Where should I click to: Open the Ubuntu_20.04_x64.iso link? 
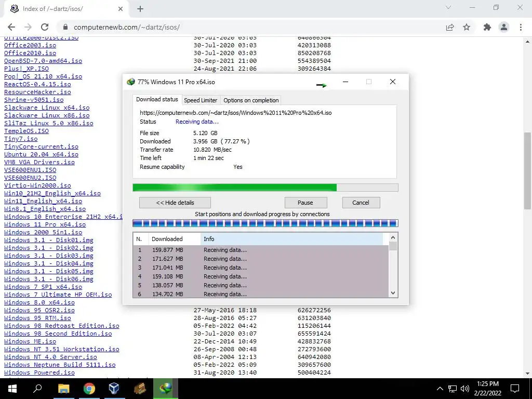tap(41, 154)
